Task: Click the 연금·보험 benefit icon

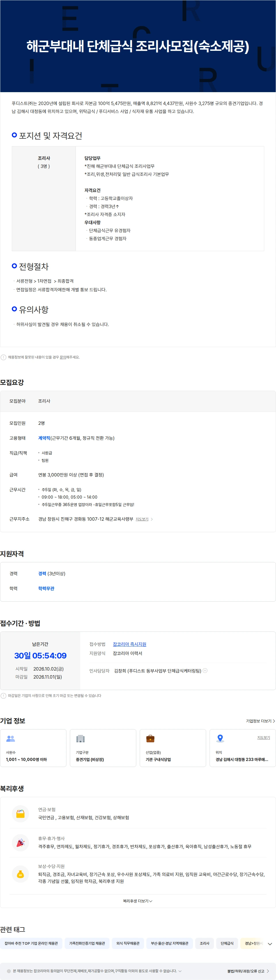Action: [x=21, y=814]
